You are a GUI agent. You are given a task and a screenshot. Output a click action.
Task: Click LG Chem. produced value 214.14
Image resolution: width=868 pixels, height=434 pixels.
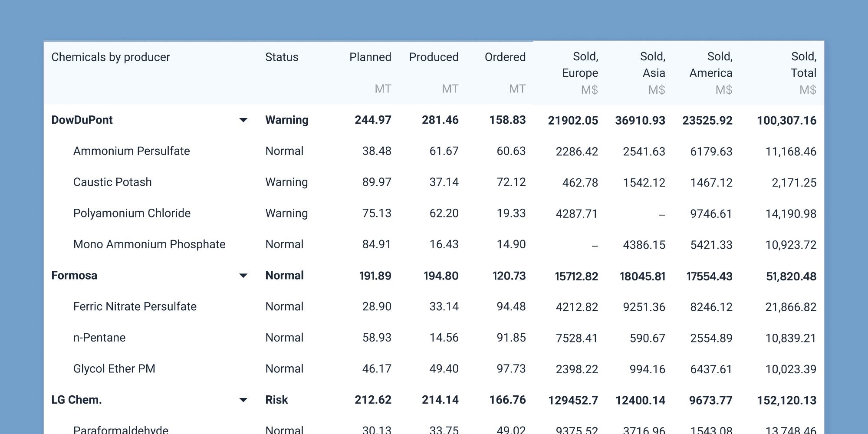440,400
